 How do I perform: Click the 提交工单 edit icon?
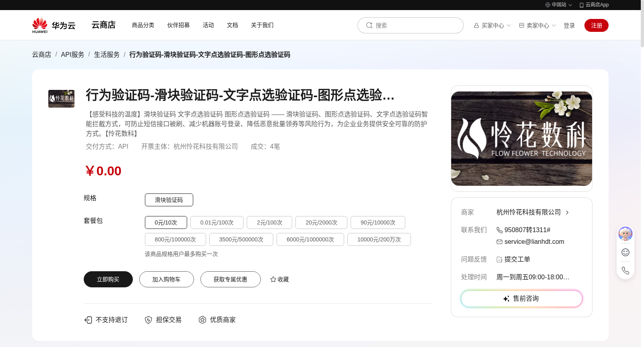tap(500, 260)
